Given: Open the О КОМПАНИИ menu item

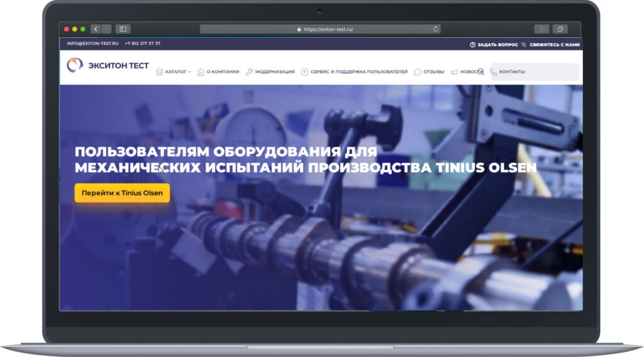Looking at the screenshot, I should click(x=223, y=72).
